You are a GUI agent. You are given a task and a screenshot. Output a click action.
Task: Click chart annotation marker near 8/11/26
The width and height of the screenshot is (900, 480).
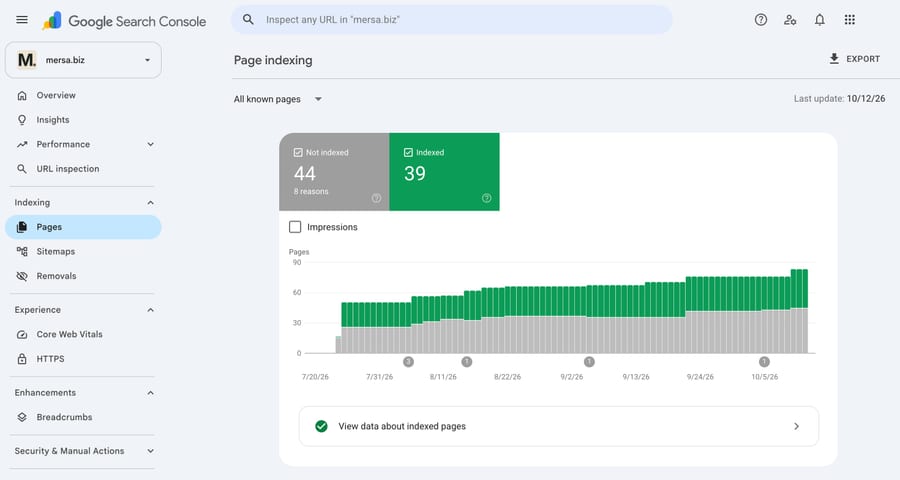pos(467,362)
